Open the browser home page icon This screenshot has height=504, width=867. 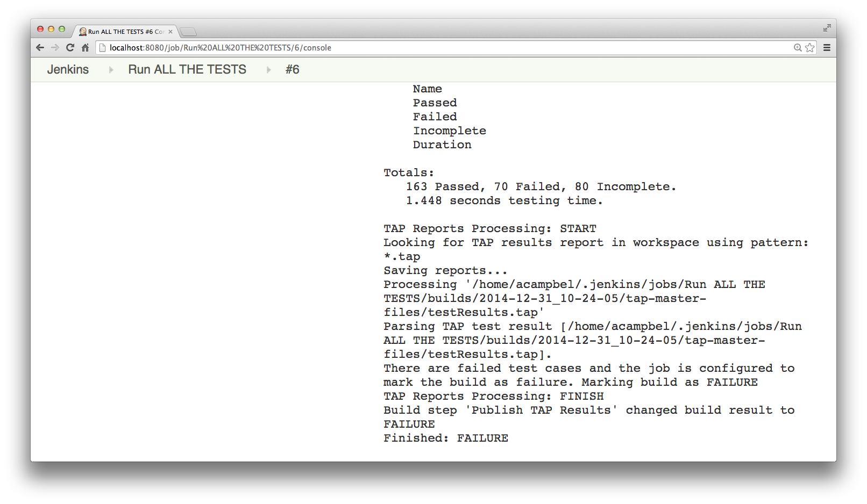coord(85,48)
